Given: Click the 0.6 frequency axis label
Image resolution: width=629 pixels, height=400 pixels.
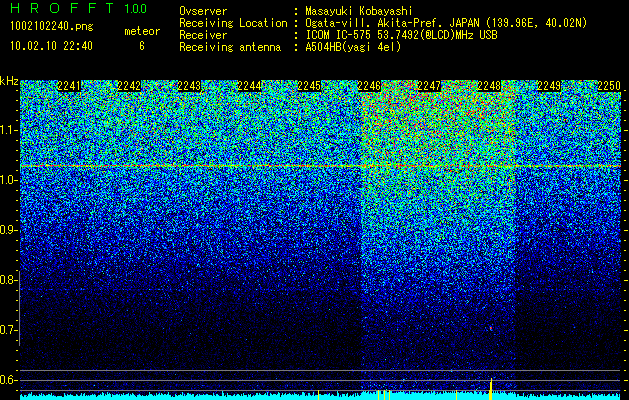Looking at the screenshot, I should coord(7,380).
